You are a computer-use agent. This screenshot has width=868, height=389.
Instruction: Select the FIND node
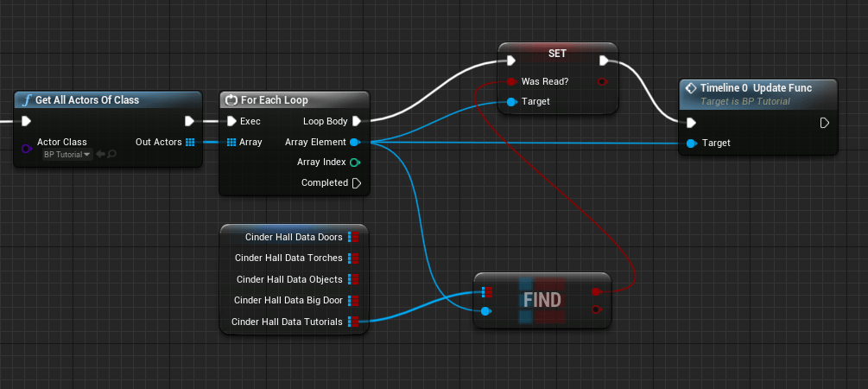(542, 300)
